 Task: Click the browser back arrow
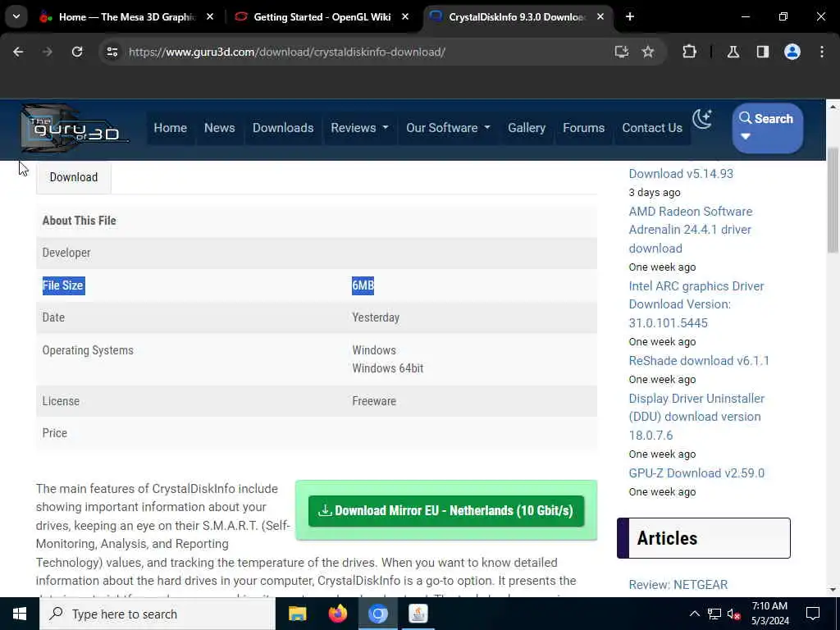click(18, 52)
